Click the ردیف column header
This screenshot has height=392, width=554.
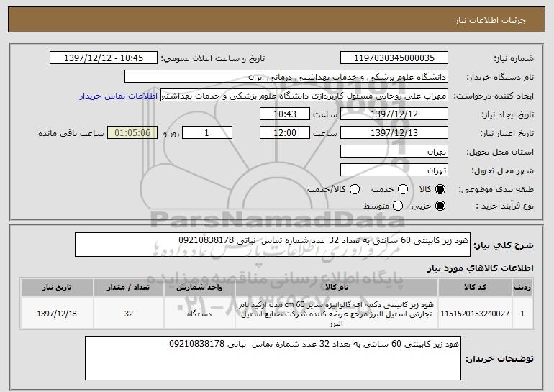[522, 288]
